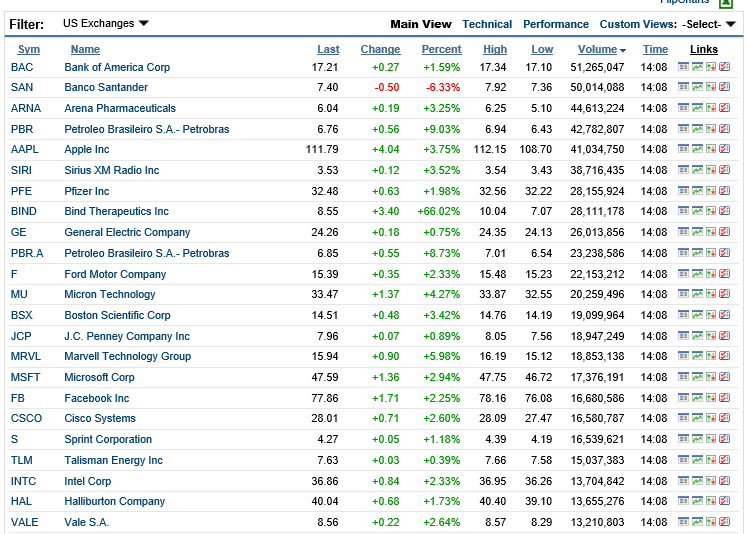
Task: Sort the table by Low column
Action: (542, 49)
